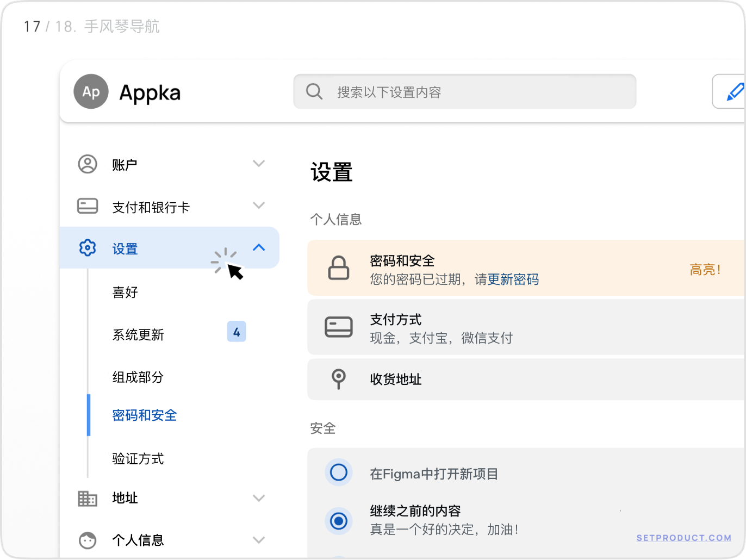Select the 继续之前的内容 radio button

click(339, 521)
